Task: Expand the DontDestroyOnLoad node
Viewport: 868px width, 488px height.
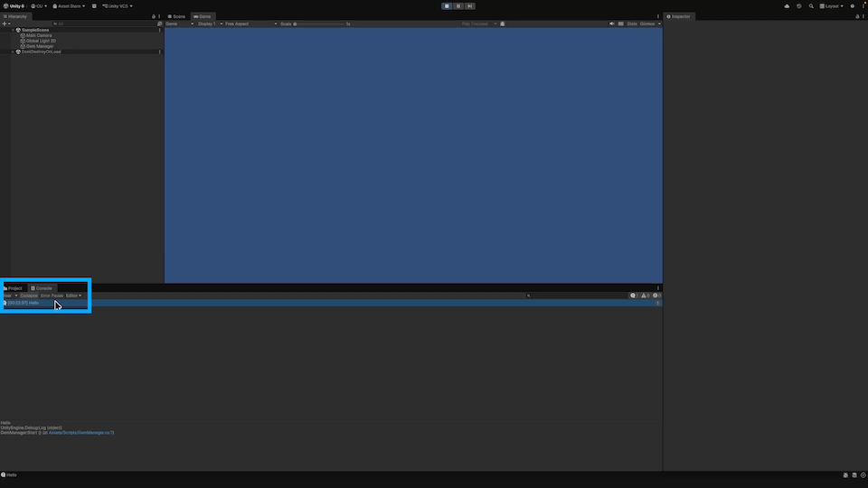Action: click(13, 52)
